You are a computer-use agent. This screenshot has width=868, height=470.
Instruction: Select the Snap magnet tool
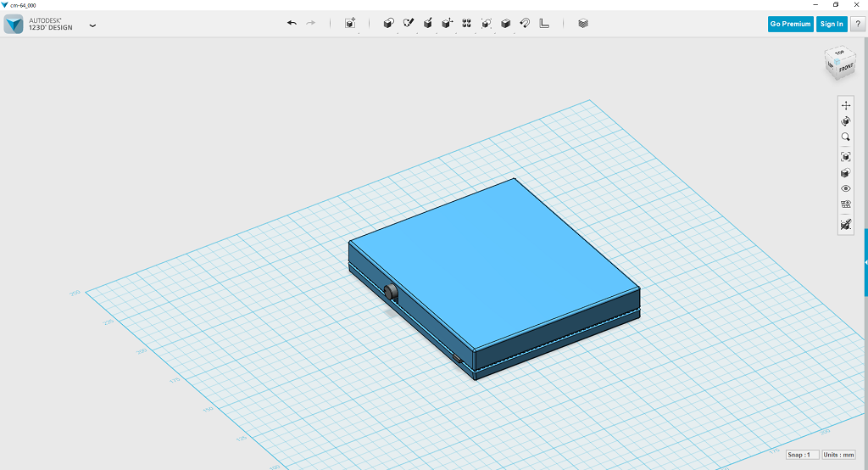point(525,24)
